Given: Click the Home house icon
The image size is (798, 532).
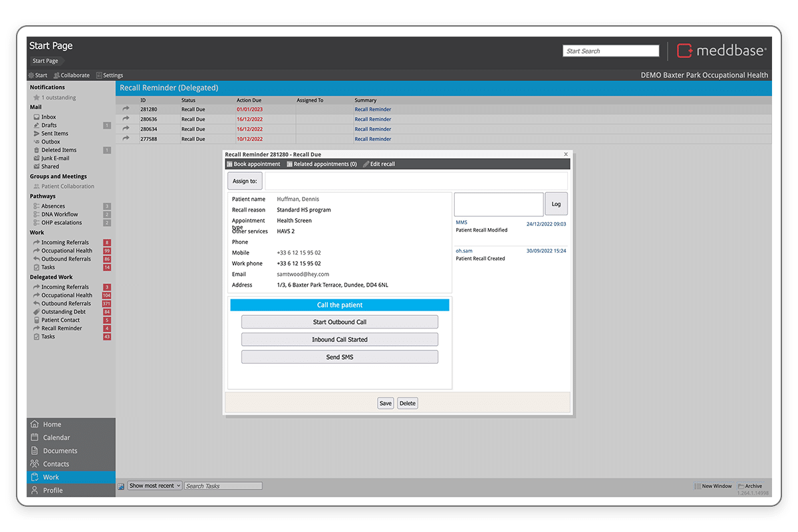Looking at the screenshot, I should coord(35,424).
